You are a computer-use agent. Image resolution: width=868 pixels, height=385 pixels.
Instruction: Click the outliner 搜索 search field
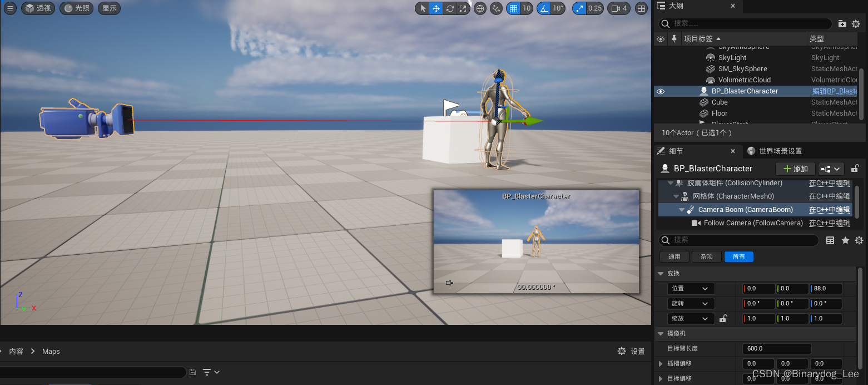click(745, 23)
